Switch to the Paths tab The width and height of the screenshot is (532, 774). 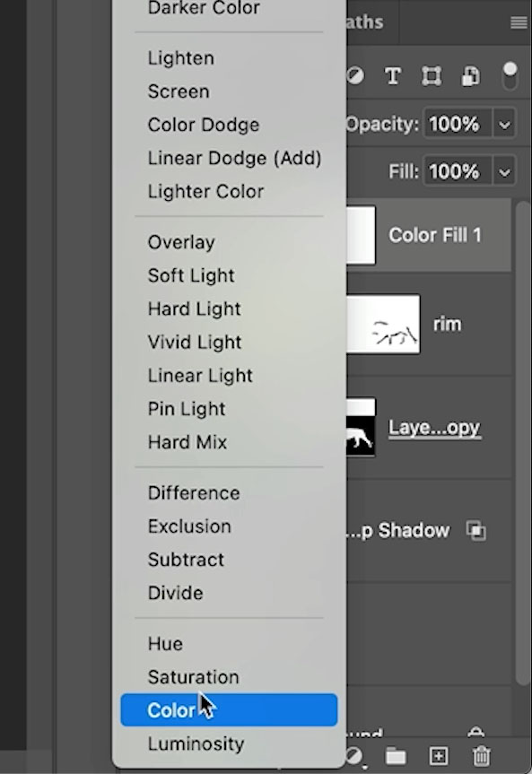click(x=364, y=22)
